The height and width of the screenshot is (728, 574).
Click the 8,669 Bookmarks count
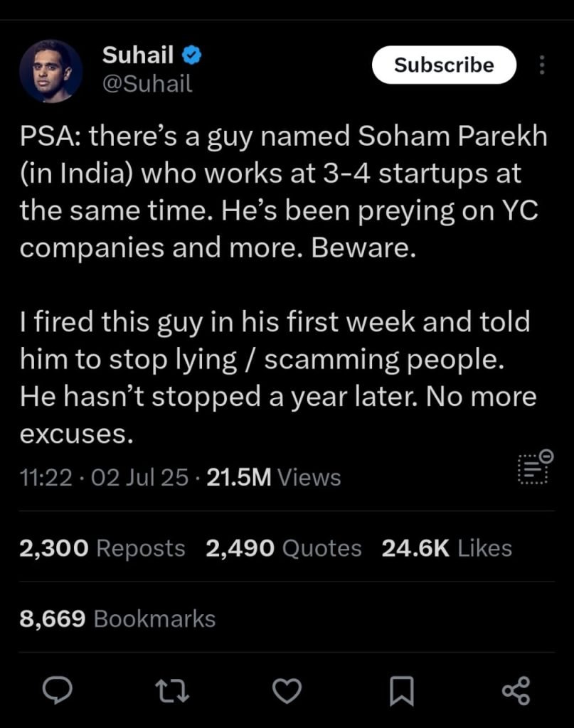pyautogui.click(x=118, y=619)
